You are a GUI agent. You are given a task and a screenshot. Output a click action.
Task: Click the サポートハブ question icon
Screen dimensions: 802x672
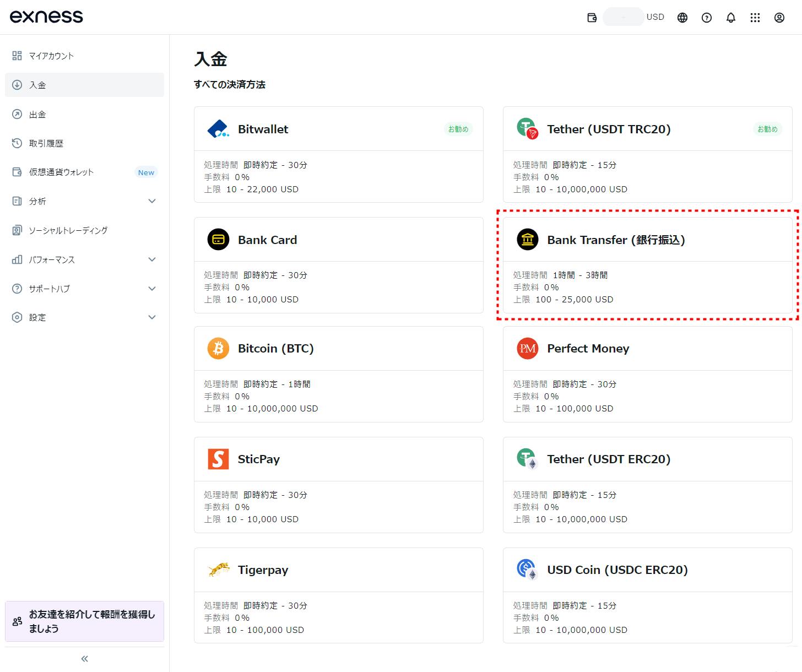(x=17, y=289)
